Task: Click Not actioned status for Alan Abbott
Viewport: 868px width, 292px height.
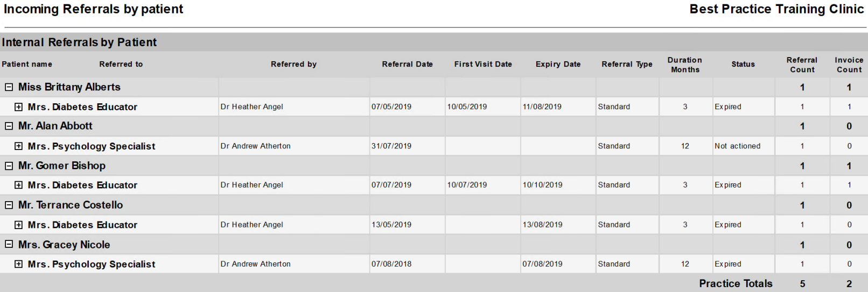Action: point(738,146)
